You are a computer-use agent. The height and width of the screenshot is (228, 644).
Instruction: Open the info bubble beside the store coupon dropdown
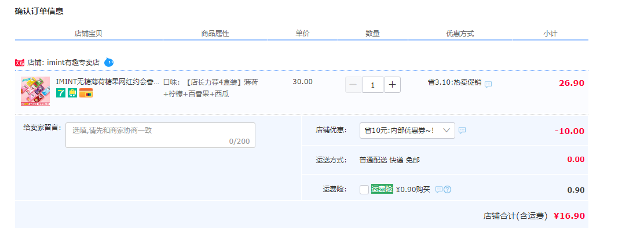coord(462,131)
